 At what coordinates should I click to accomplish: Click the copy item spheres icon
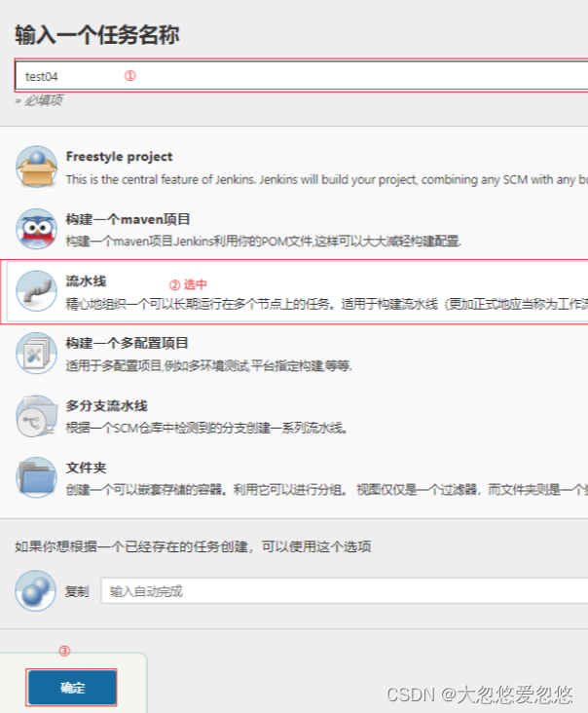(x=35, y=590)
